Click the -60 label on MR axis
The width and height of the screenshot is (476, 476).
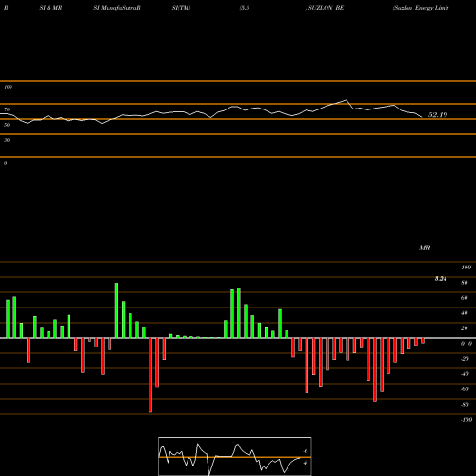coord(465,389)
